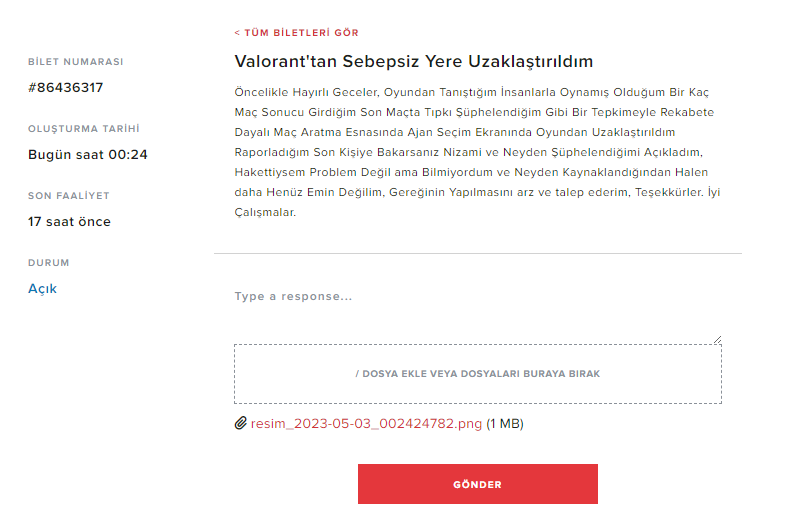The image size is (810, 527).
Task: Click the (1 MB) file size text
Action: 505,424
